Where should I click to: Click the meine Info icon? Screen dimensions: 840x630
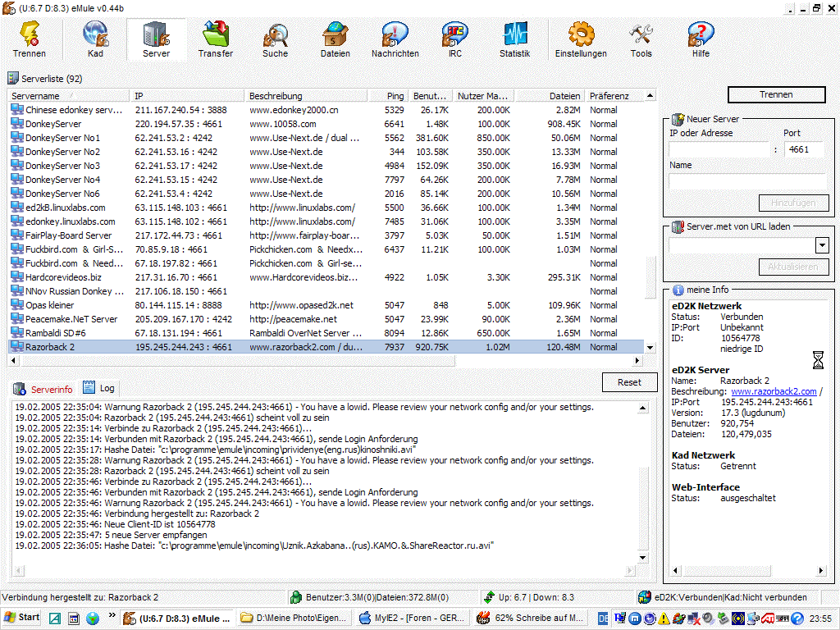(x=678, y=290)
